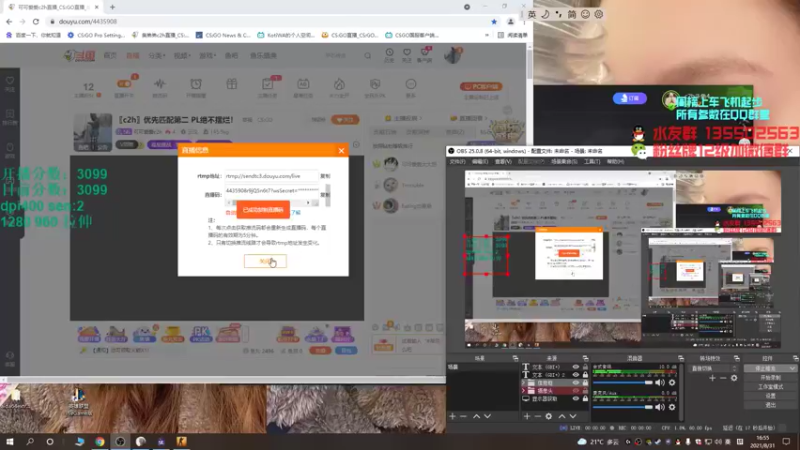Add a new scene with plus icon

452,416
